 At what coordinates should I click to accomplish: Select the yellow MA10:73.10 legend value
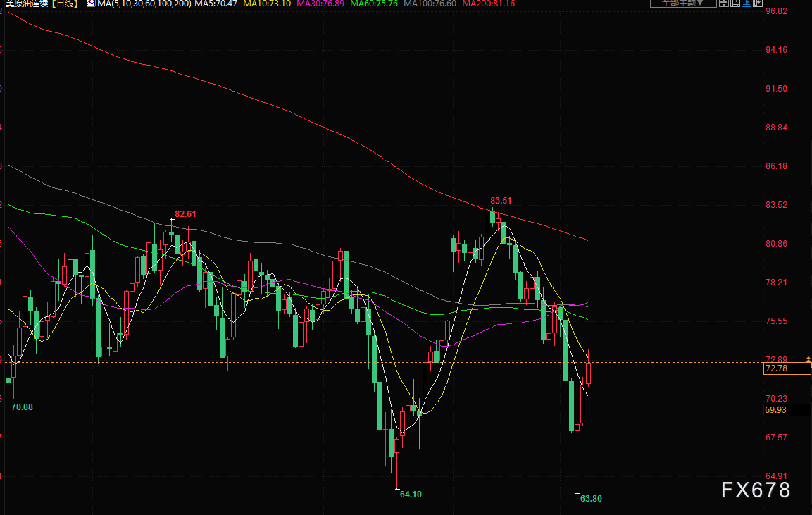(267, 3)
